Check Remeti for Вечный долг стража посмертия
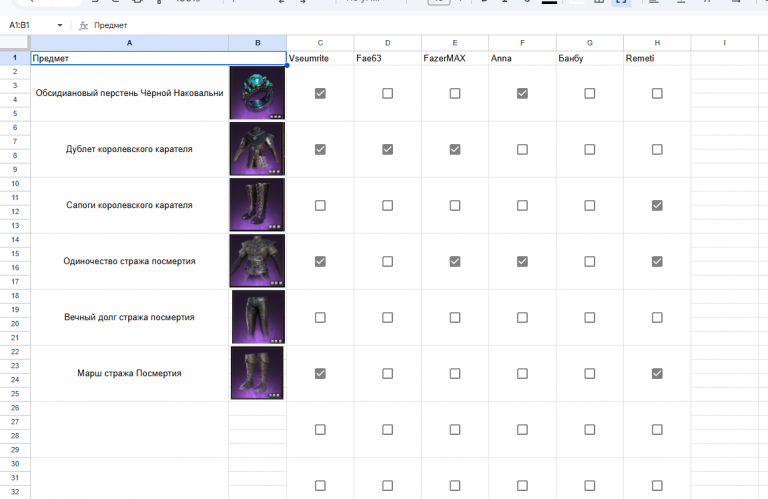 click(657, 317)
